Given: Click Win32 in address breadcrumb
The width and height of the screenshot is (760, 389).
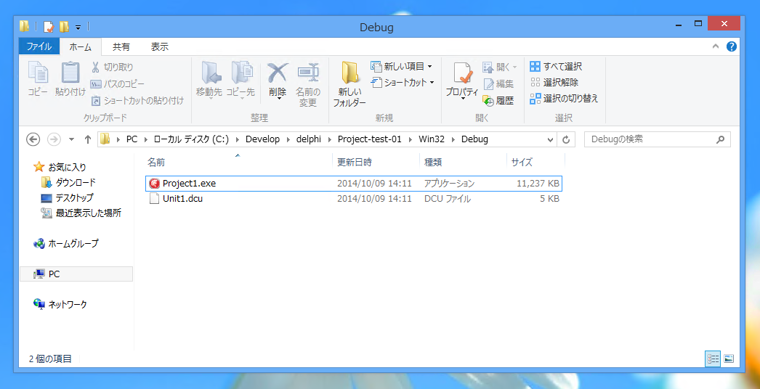Looking at the screenshot, I should click(431, 140).
